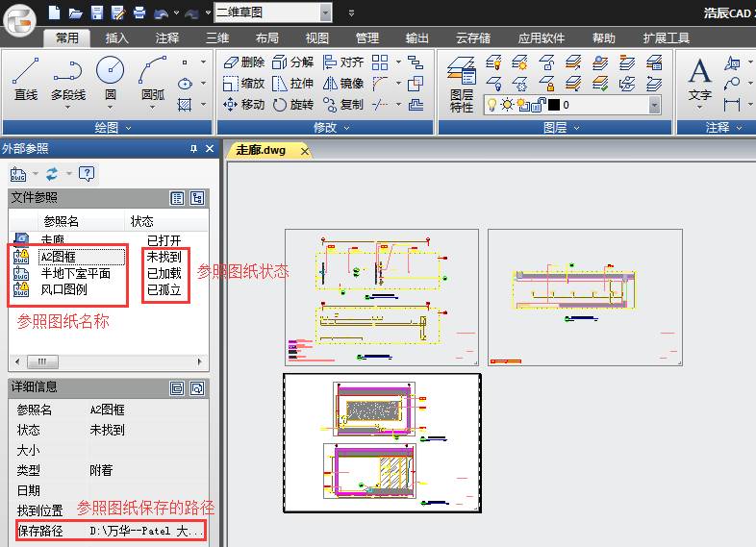
Task: Click the 图层特性 layer properties icon
Action: [463, 84]
